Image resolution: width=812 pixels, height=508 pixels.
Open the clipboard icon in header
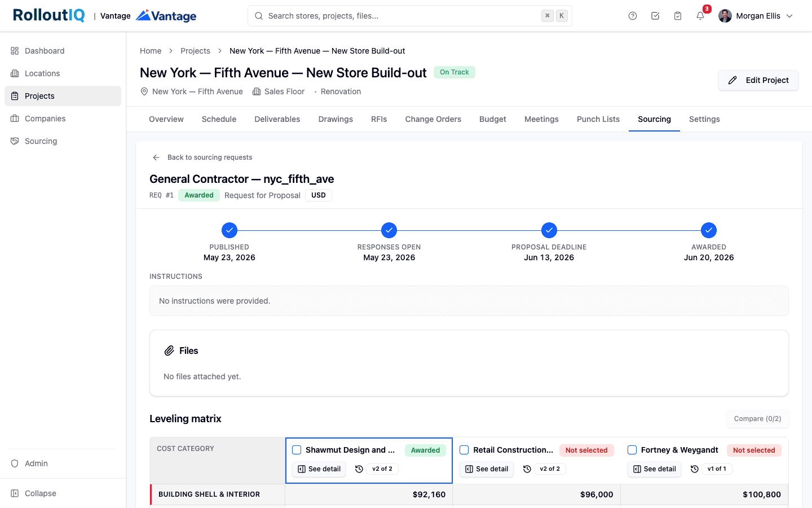678,16
